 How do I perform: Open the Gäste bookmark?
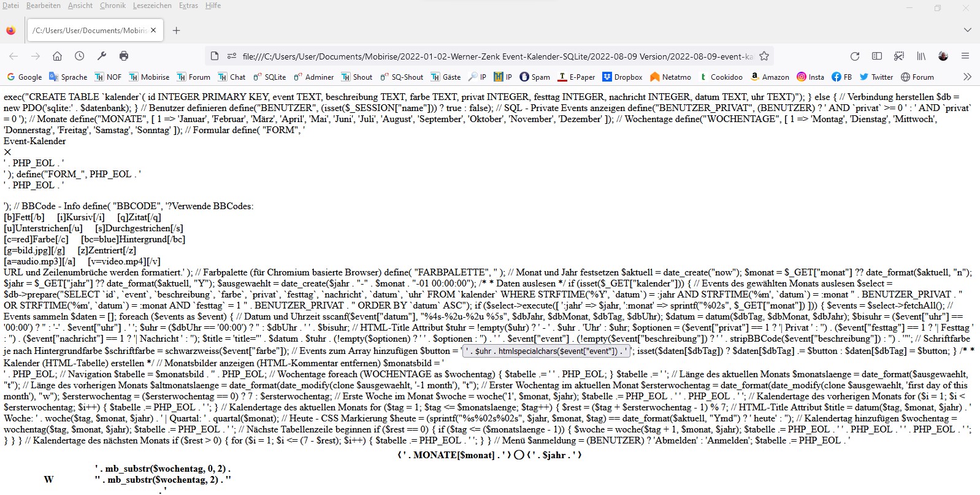tap(446, 77)
